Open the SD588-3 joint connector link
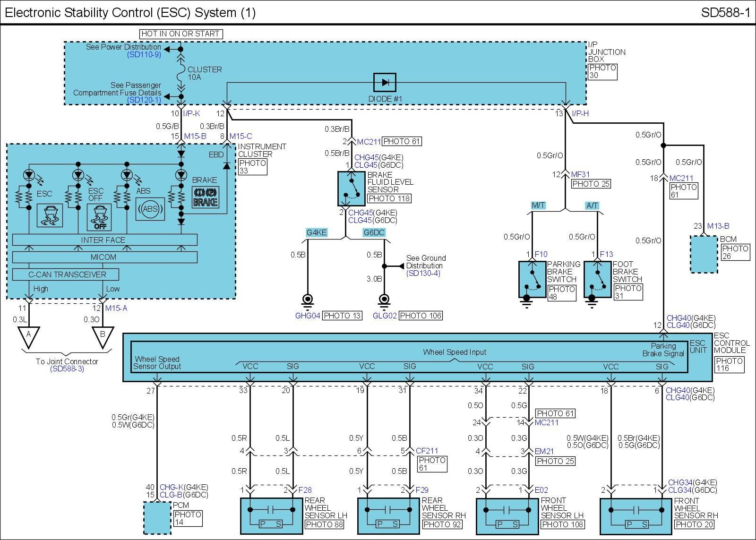 pos(67,369)
